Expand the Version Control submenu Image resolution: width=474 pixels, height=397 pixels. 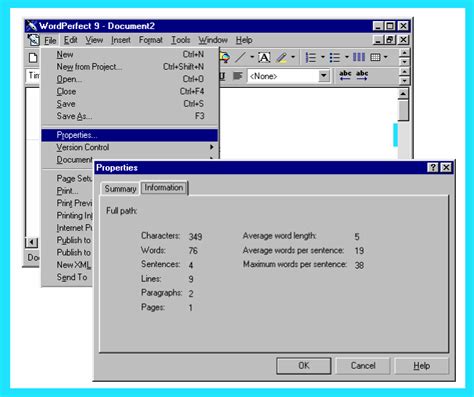pos(130,147)
